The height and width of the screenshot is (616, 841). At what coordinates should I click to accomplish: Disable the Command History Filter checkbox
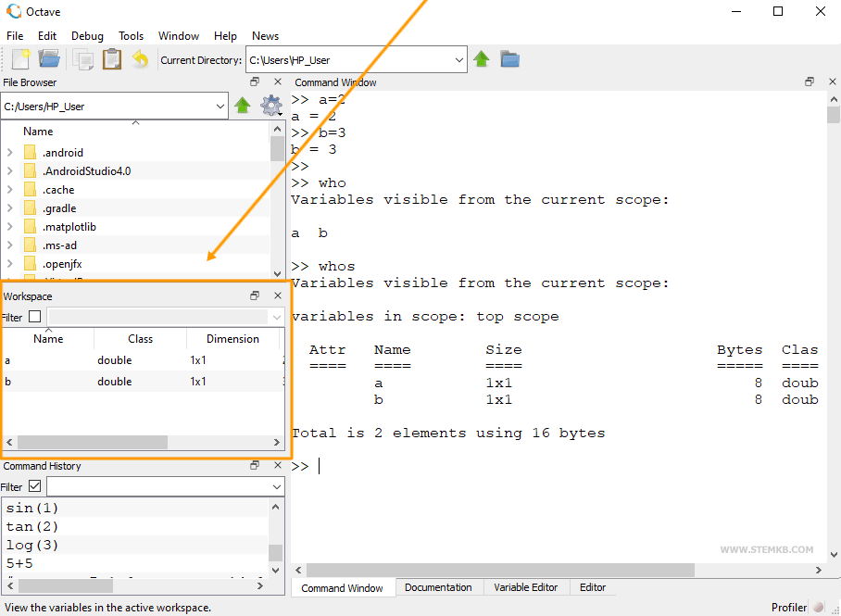[x=32, y=485]
